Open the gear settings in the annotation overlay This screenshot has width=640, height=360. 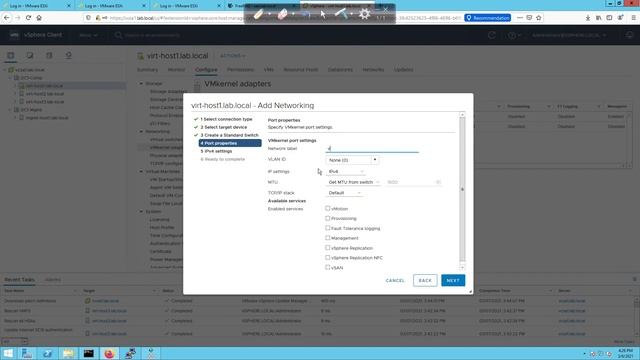[364, 14]
